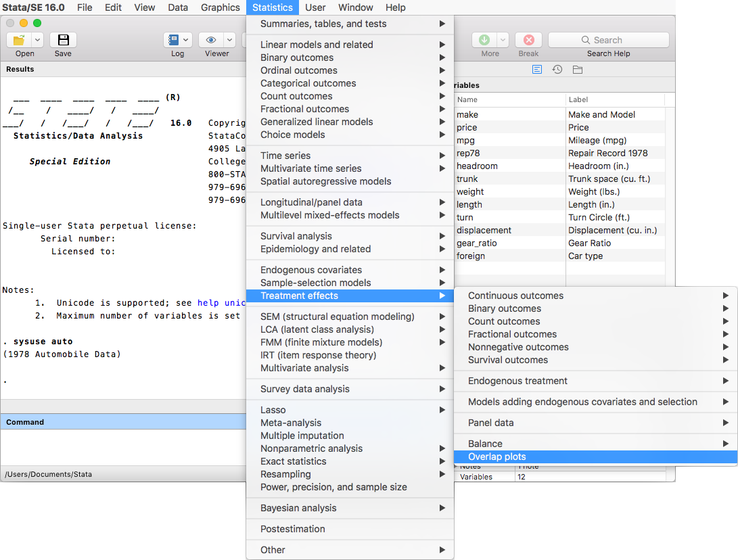Select the Overlap plots menu item

coord(595,457)
